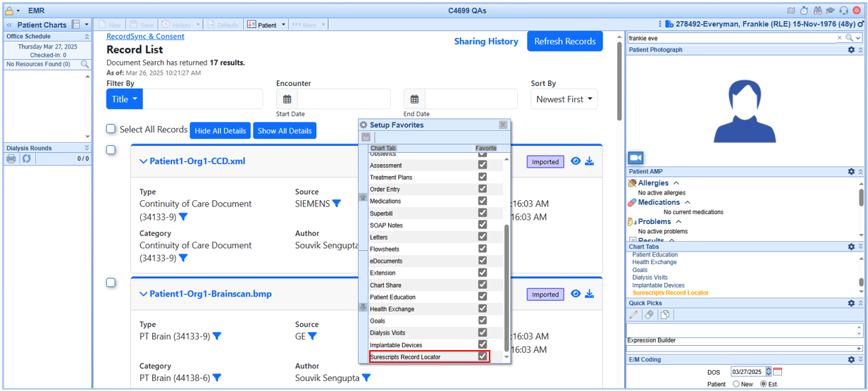
Task: Click the video camera icon under the patient photograph
Action: (635, 158)
